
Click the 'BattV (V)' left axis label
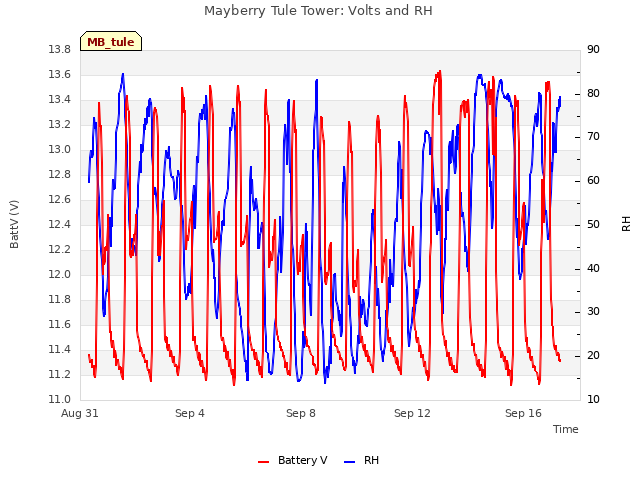click(x=14, y=224)
